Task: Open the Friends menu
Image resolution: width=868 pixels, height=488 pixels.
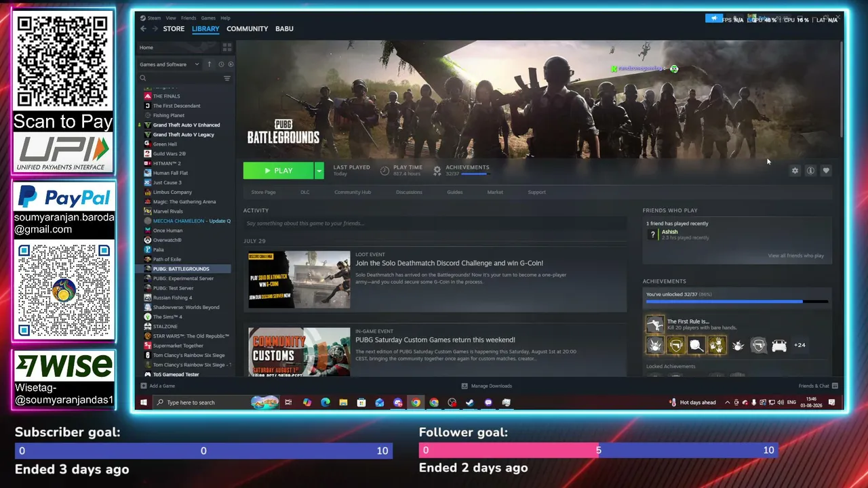Action: pyautogui.click(x=189, y=18)
